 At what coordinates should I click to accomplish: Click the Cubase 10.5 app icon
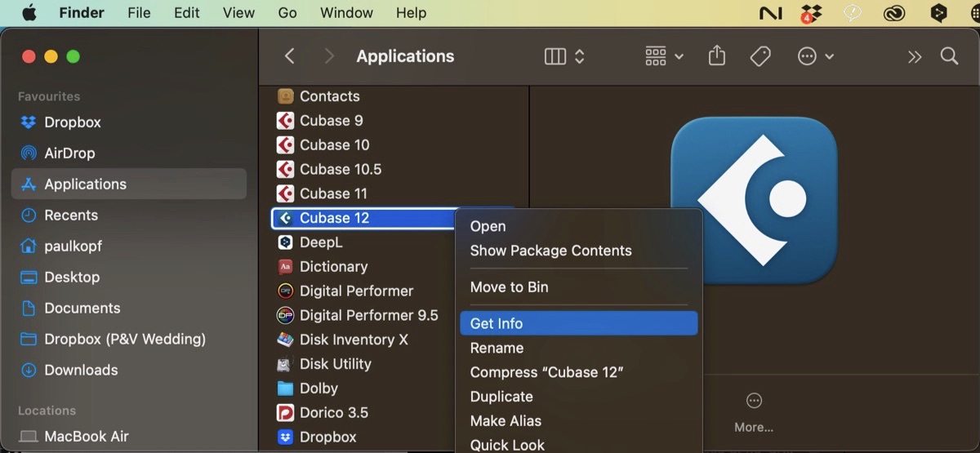pos(285,169)
